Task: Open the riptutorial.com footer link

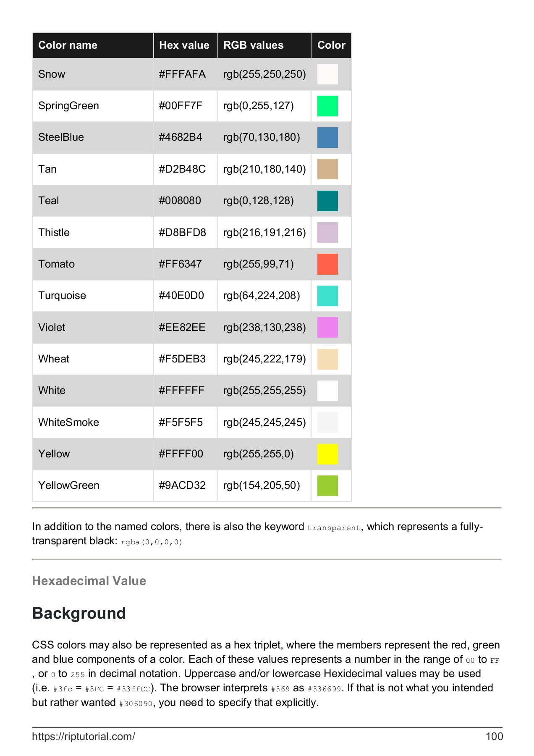Action: click(84, 736)
